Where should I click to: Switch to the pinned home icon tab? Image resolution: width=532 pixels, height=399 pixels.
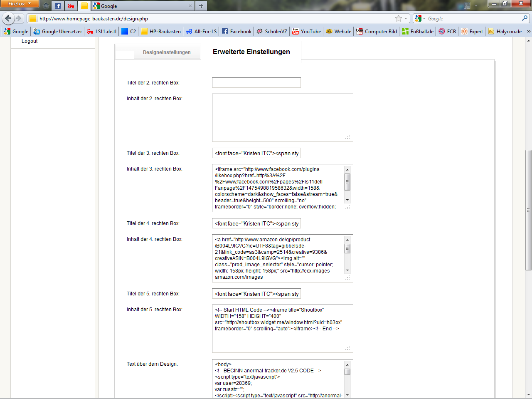(46, 6)
